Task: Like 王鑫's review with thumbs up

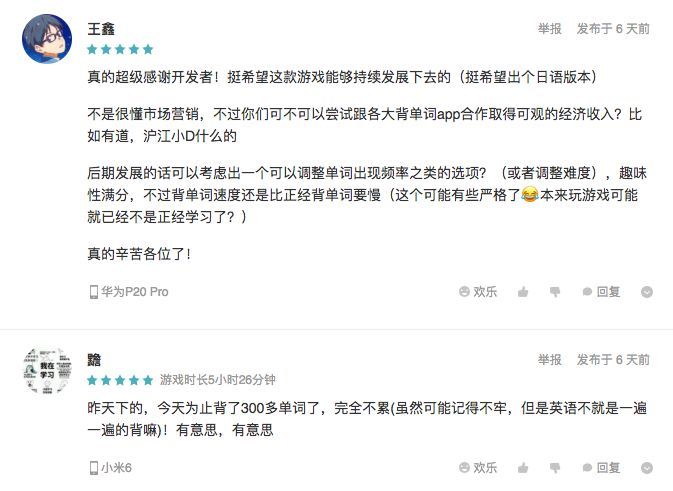Action: 522,292
